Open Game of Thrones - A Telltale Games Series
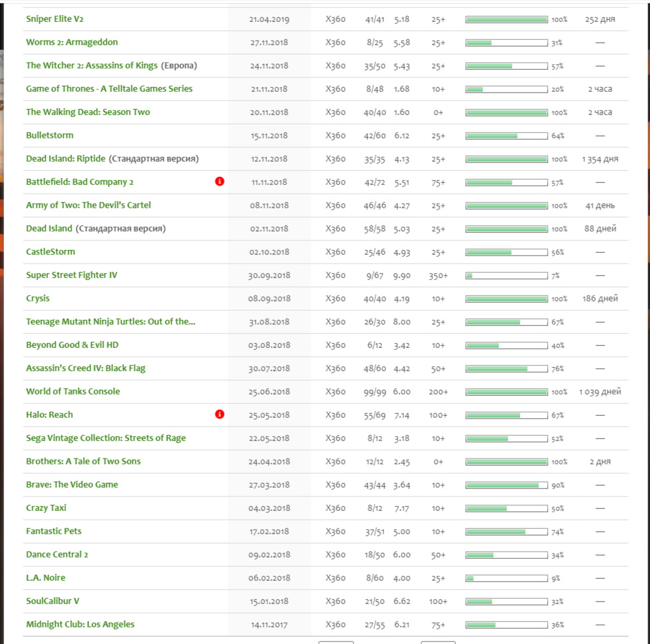650x644 pixels. click(109, 88)
